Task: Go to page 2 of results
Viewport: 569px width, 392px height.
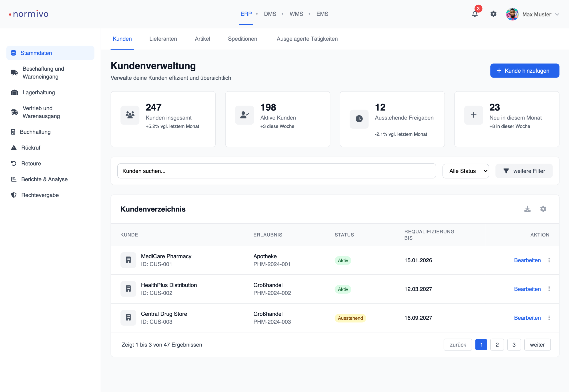Action: (x=497, y=345)
